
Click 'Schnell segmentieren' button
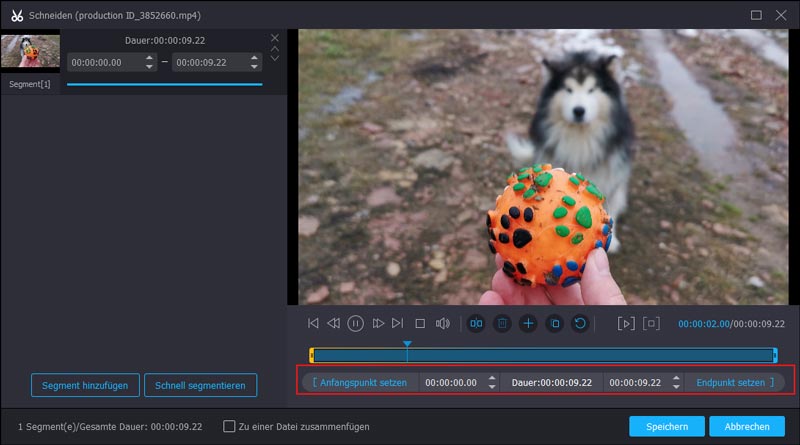(201, 385)
